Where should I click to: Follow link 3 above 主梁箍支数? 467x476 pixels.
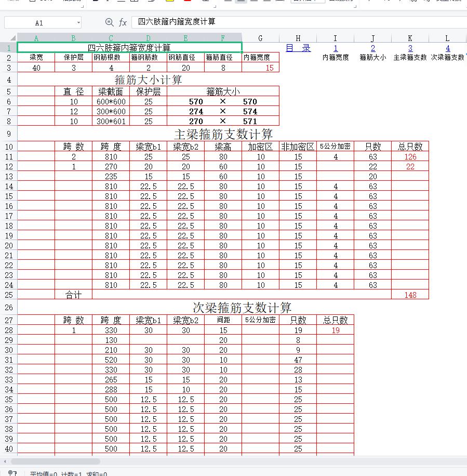point(410,48)
